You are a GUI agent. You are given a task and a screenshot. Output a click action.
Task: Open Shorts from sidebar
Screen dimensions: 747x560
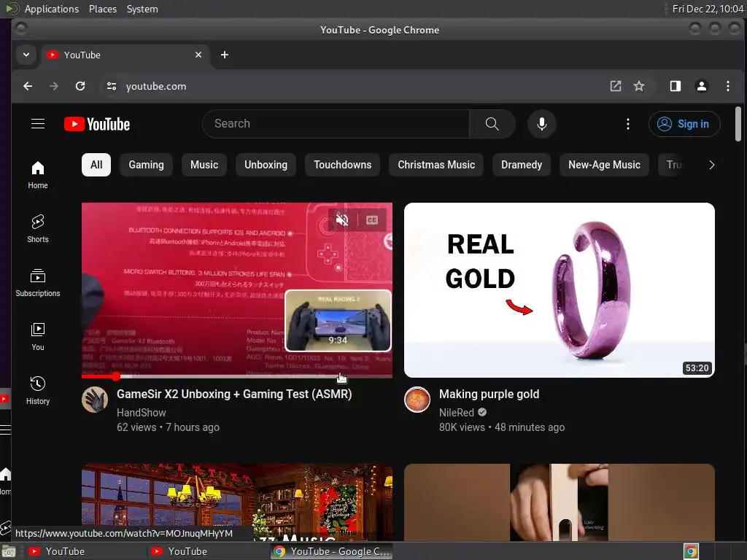tap(38, 229)
